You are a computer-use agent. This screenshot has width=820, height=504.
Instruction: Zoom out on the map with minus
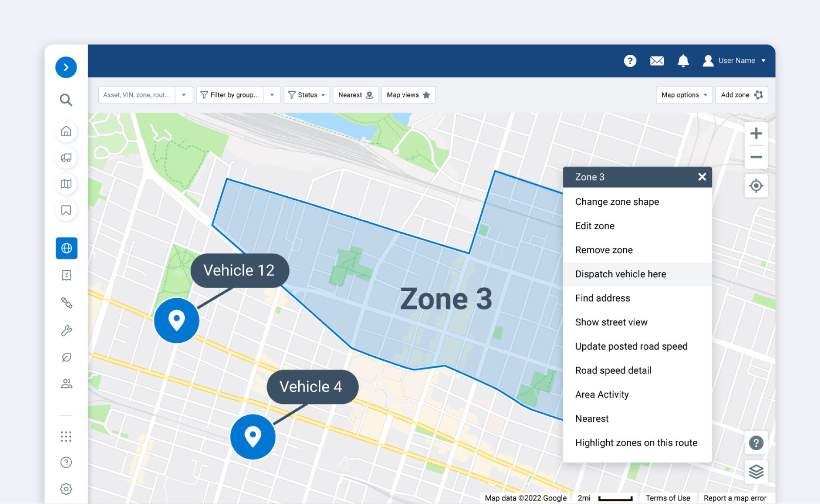[x=756, y=157]
